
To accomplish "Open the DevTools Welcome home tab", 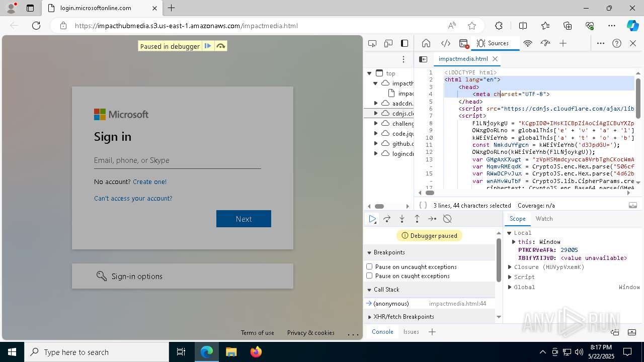I will pyautogui.click(x=426, y=43).
